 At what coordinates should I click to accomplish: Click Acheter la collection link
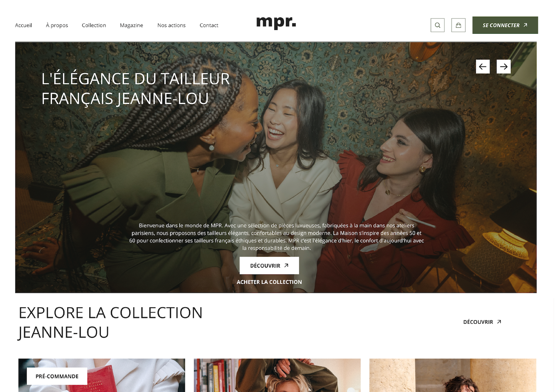(x=269, y=282)
